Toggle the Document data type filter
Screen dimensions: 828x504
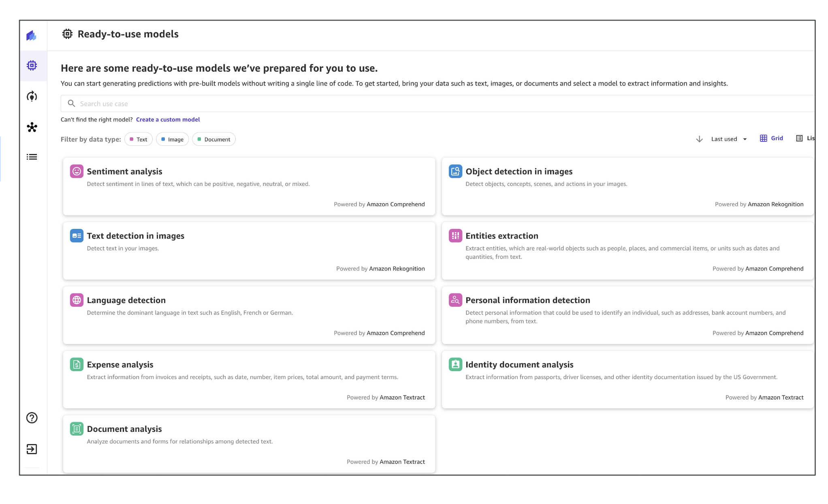tap(213, 139)
